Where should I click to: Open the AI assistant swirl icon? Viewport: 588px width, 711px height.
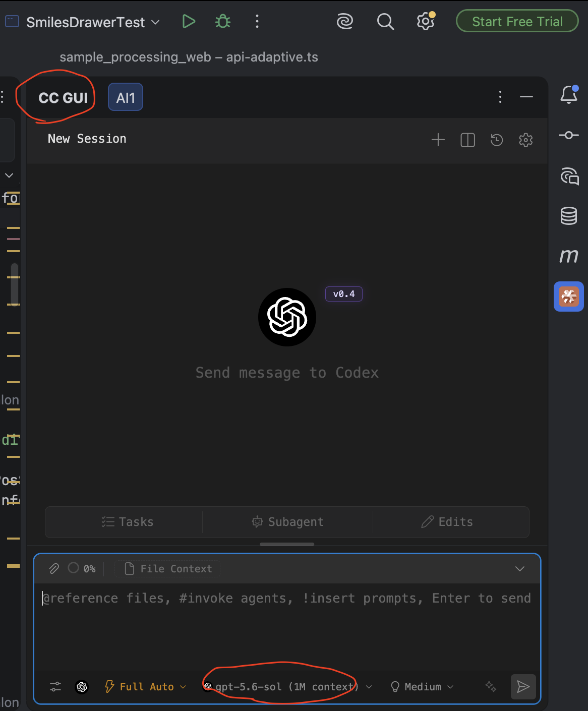pyautogui.click(x=345, y=21)
